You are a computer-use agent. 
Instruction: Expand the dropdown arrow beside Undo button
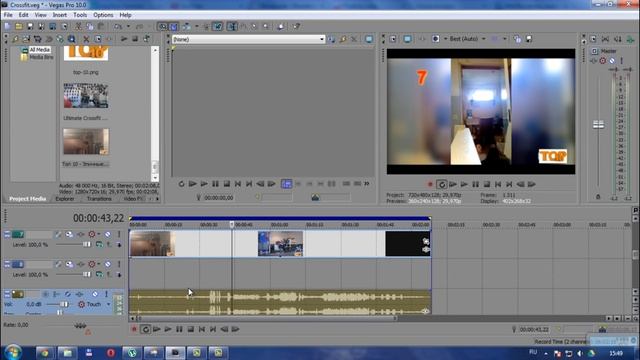point(128,27)
